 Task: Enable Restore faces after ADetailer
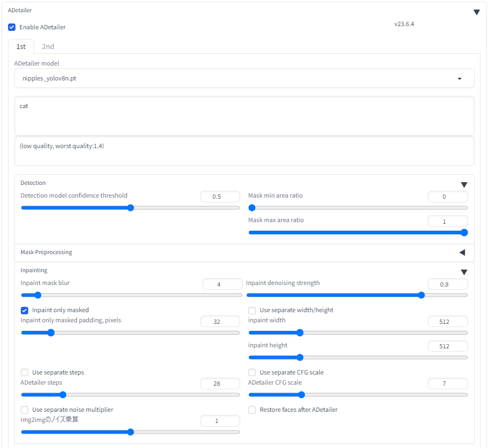(x=252, y=410)
